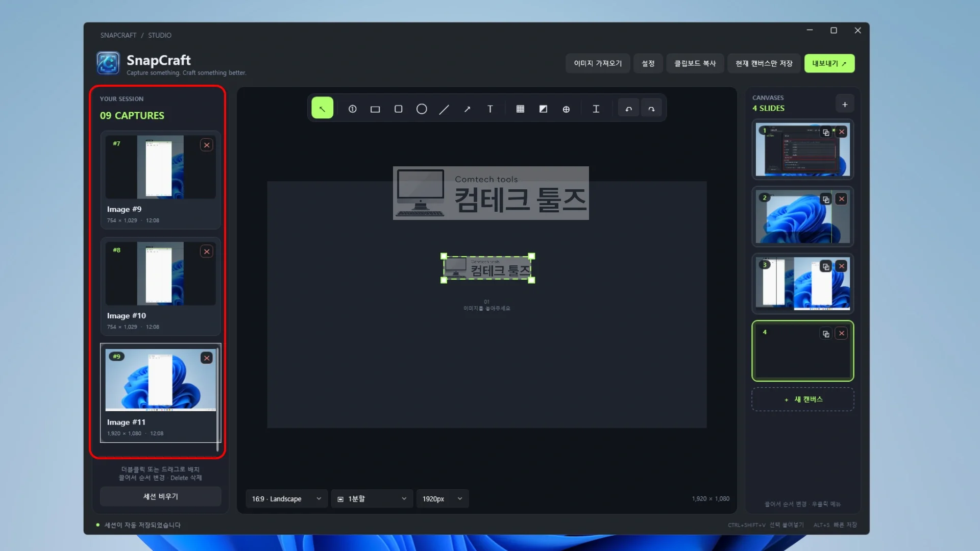
Task: Delete slide 2 with its X button
Action: coord(842,199)
